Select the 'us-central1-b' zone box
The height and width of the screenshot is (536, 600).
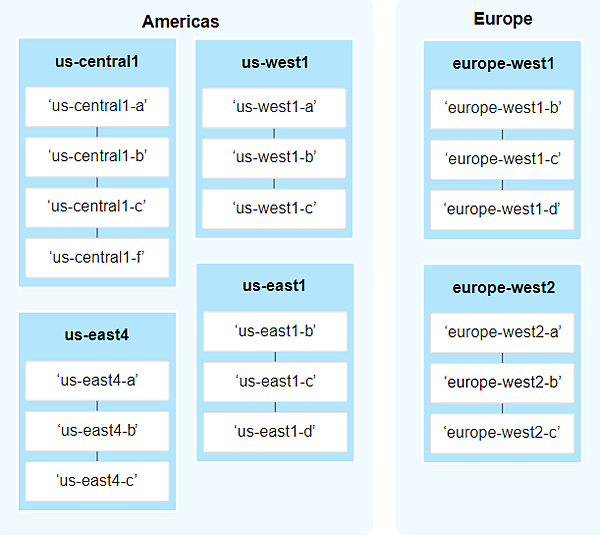(x=97, y=156)
